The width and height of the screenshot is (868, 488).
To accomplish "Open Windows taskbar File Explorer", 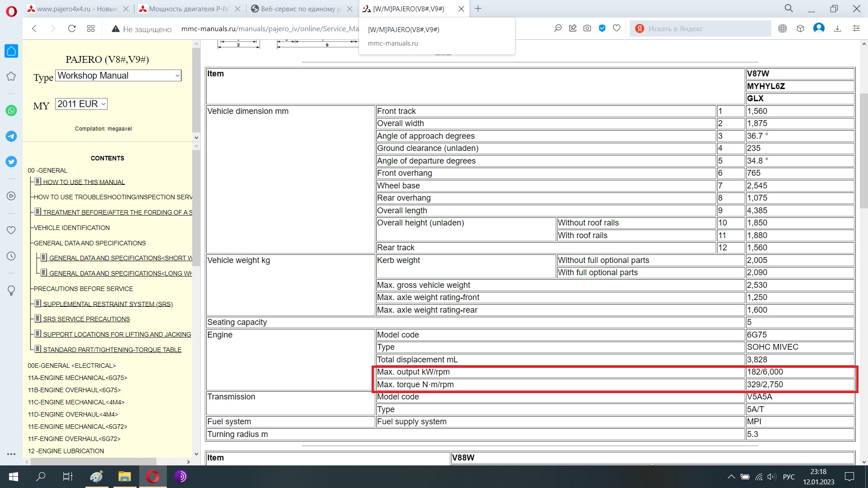I will coord(124,477).
